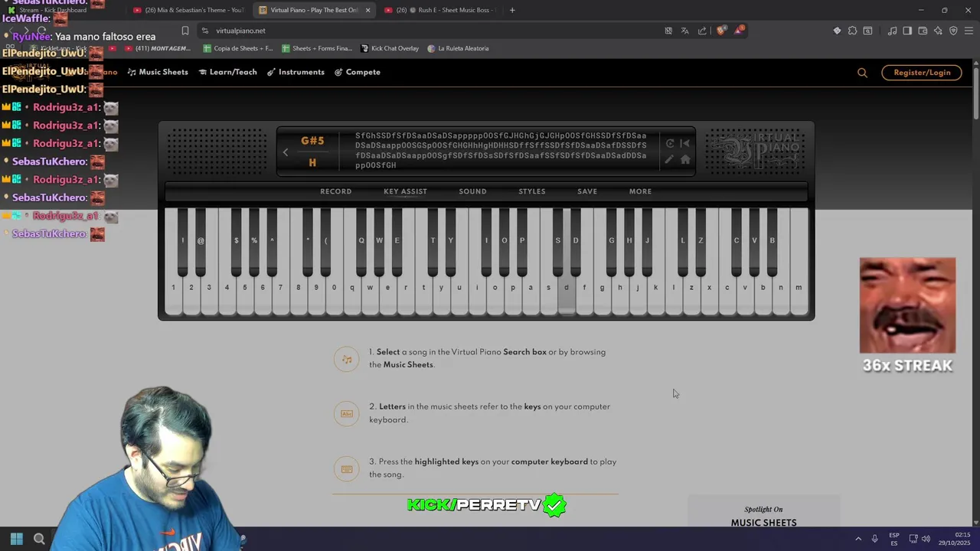Click the taskbar search magnifier
This screenshot has height=551, width=980.
pyautogui.click(x=39, y=539)
